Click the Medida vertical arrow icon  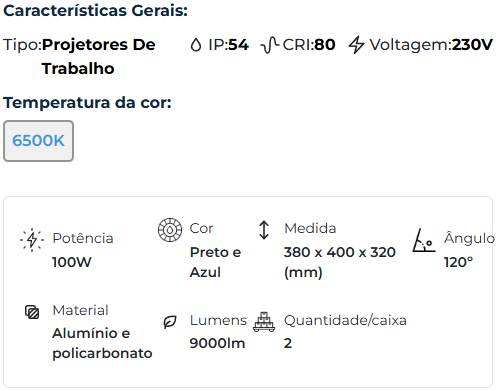264,230
